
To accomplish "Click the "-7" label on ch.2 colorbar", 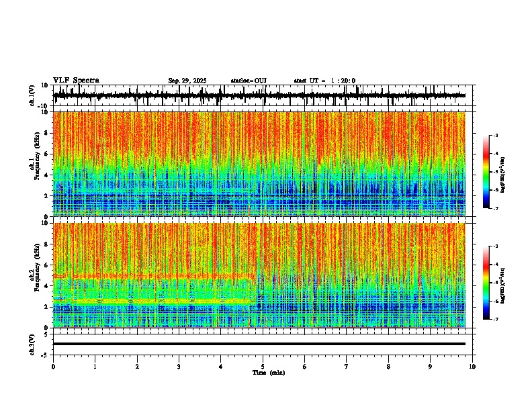I will (496, 319).
